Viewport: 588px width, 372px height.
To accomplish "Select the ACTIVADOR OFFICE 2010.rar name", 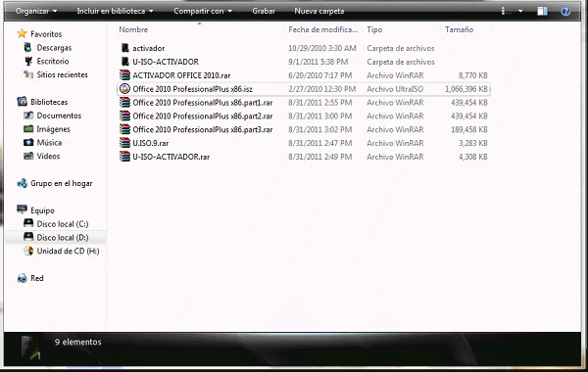I will pyautogui.click(x=181, y=75).
